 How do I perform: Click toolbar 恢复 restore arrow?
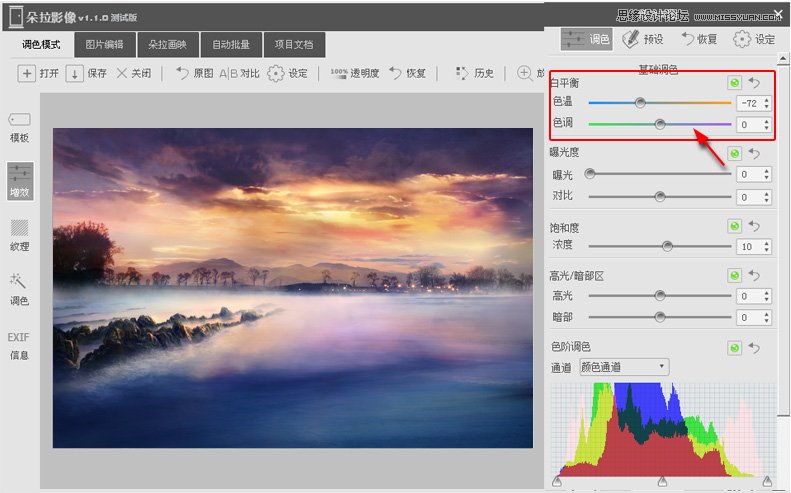tap(396, 73)
